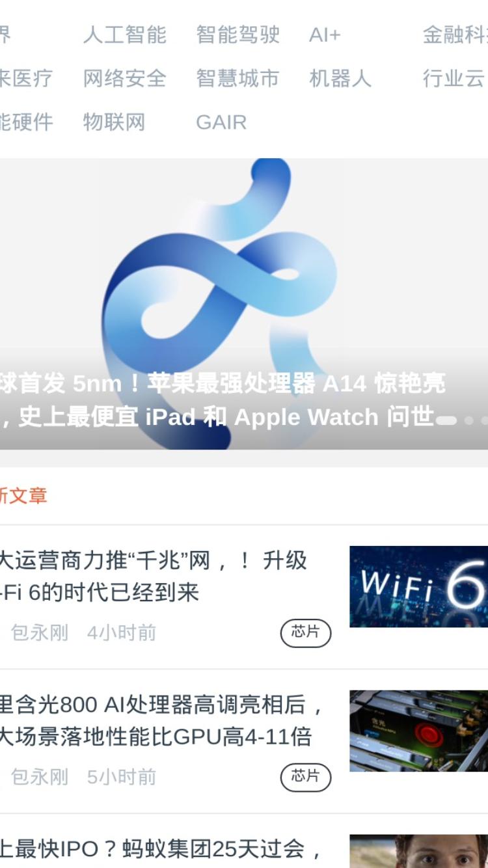The height and width of the screenshot is (868, 488).
Task: Click the WiFi 6 article thumbnail
Action: [x=418, y=586]
